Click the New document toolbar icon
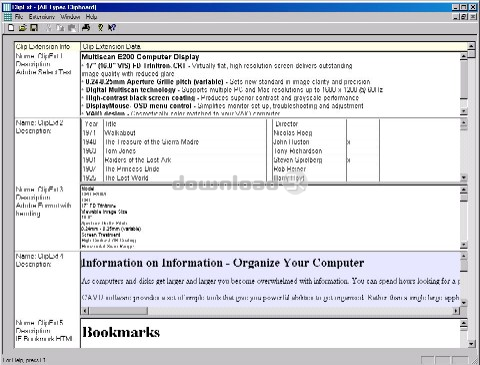This screenshot has width=480, height=365. tap(11, 28)
